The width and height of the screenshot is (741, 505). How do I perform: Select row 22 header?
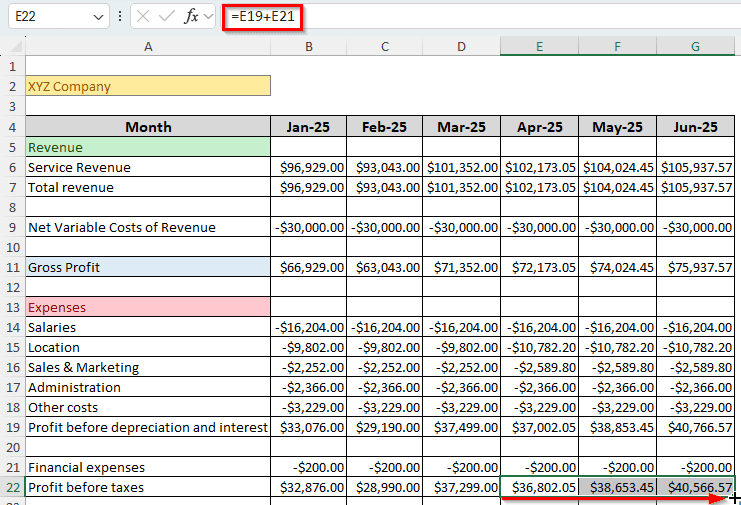coord(12,487)
